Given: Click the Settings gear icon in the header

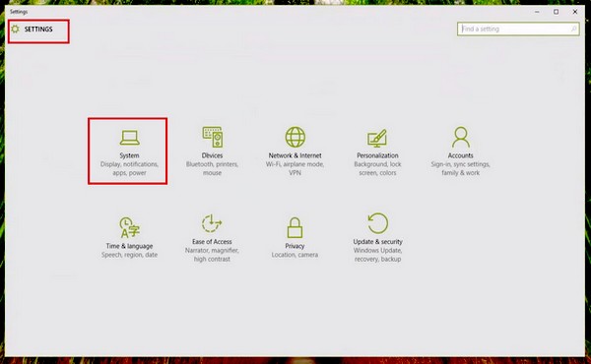Looking at the screenshot, I should [x=15, y=29].
